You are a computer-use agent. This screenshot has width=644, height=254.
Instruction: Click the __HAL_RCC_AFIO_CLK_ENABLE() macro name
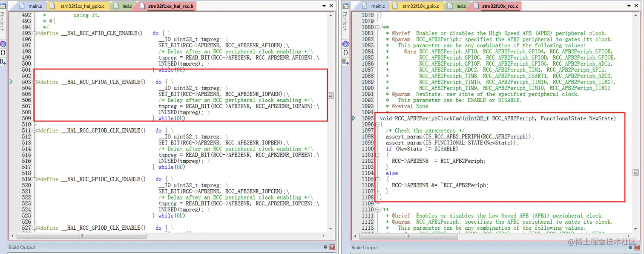102,33
